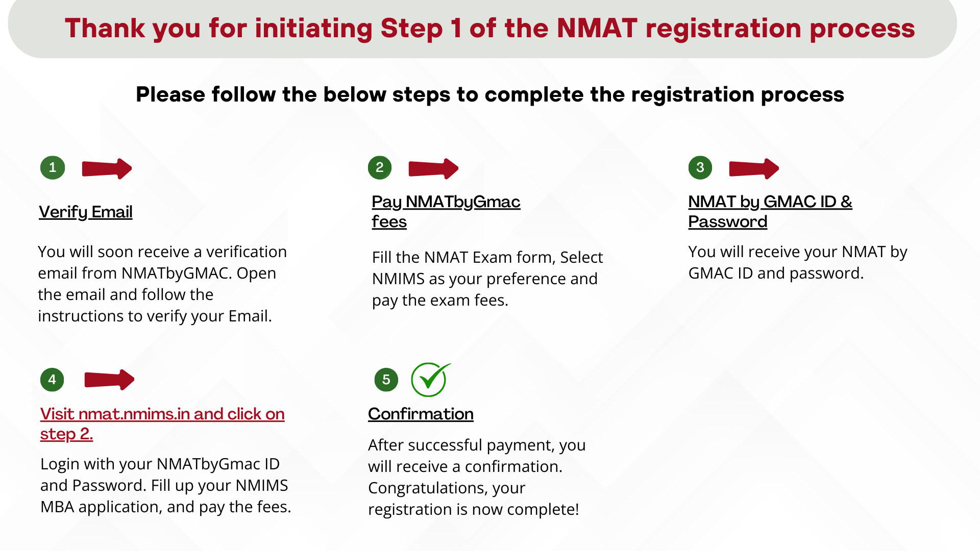Click the green step 2 number badge
The width and height of the screenshot is (980, 551).
(380, 167)
